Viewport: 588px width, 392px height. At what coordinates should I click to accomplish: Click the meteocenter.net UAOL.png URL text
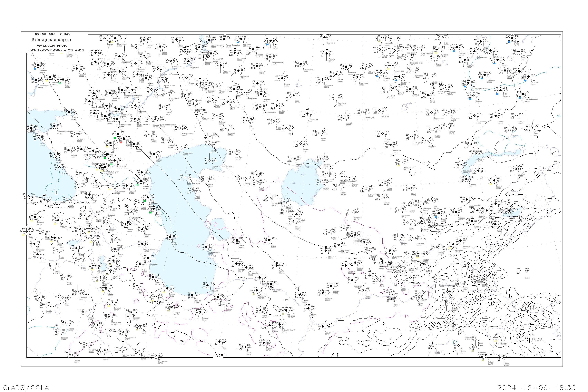(55, 50)
